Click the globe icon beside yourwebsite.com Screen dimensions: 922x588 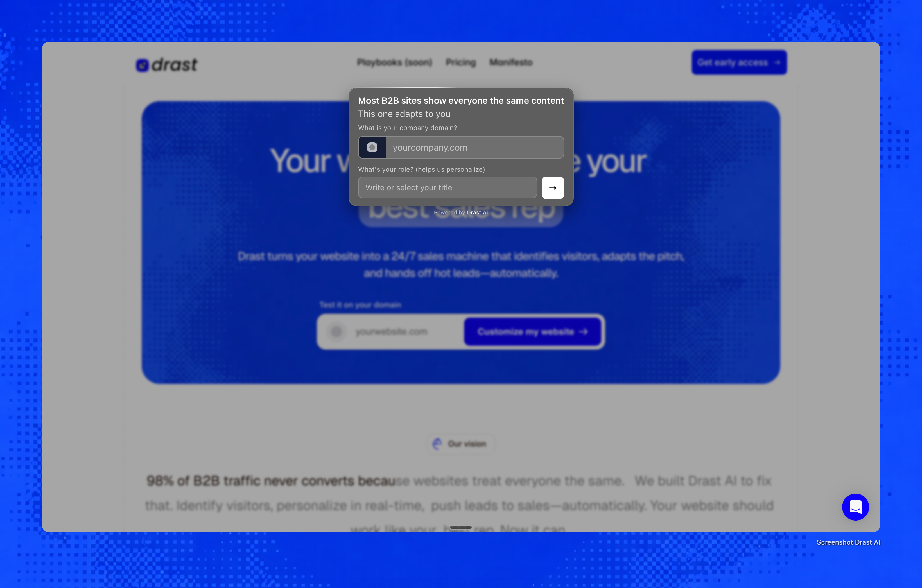[x=336, y=331]
